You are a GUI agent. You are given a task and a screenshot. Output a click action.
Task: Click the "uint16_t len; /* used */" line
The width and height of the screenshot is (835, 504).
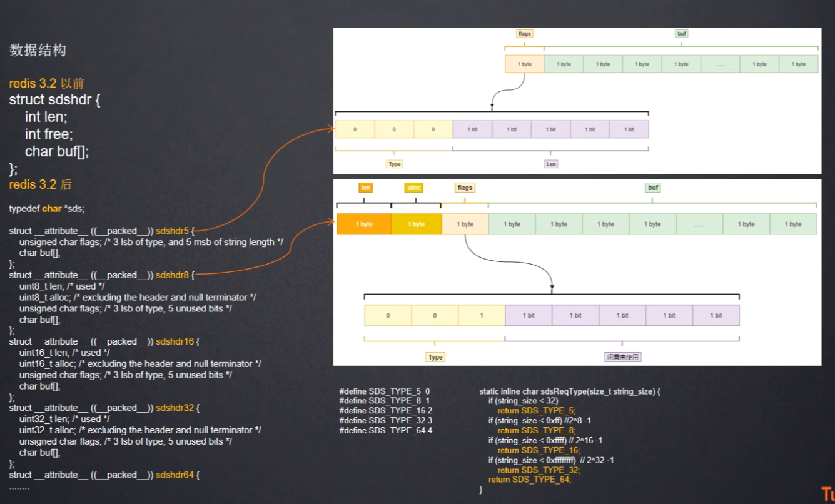pyautogui.click(x=64, y=353)
